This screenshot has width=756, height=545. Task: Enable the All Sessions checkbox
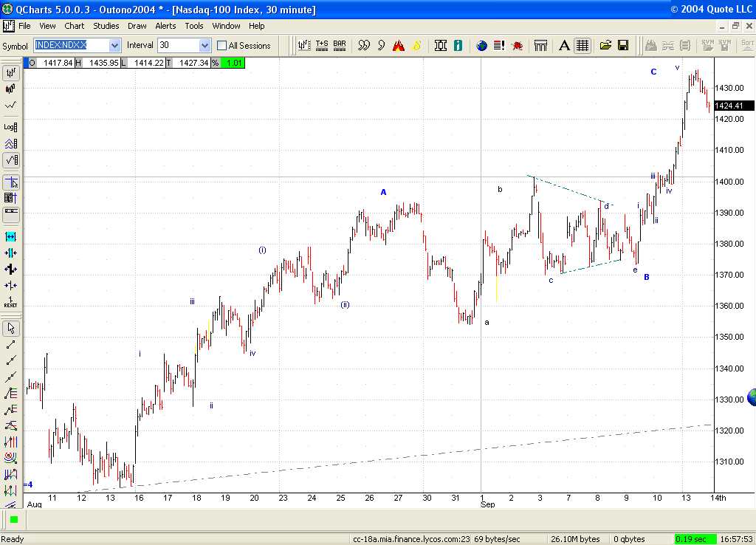click(221, 45)
